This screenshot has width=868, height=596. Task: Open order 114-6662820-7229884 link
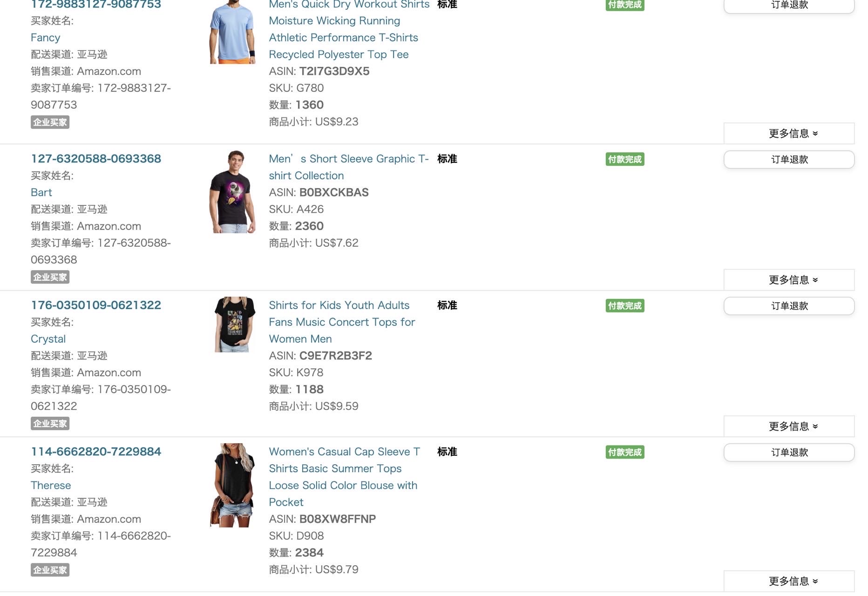click(x=96, y=452)
